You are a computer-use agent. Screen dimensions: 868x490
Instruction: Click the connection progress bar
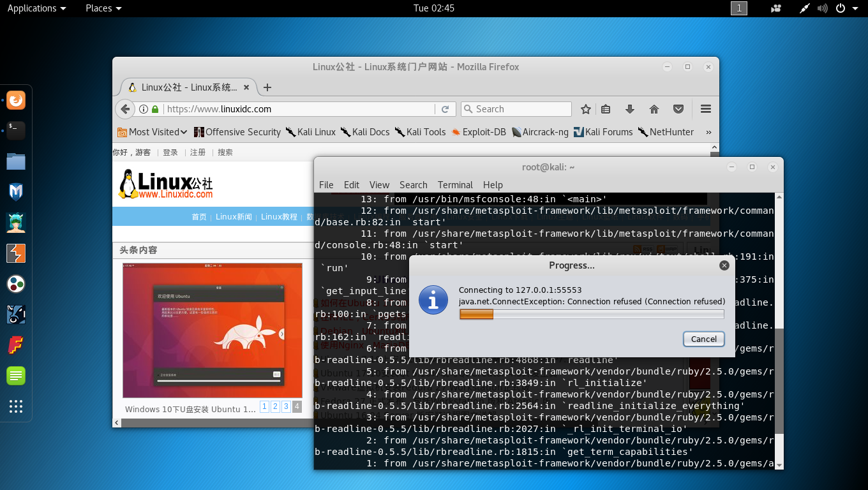pyautogui.click(x=592, y=314)
